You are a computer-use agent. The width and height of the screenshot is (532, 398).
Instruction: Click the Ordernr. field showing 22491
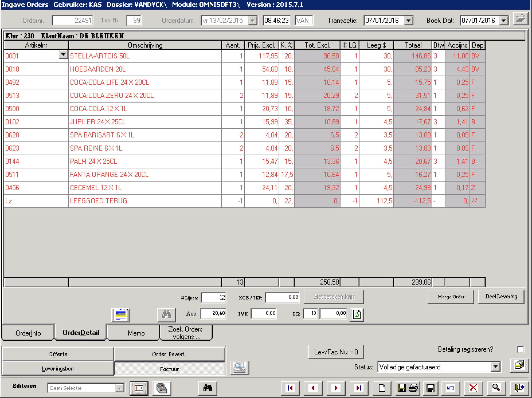point(72,20)
